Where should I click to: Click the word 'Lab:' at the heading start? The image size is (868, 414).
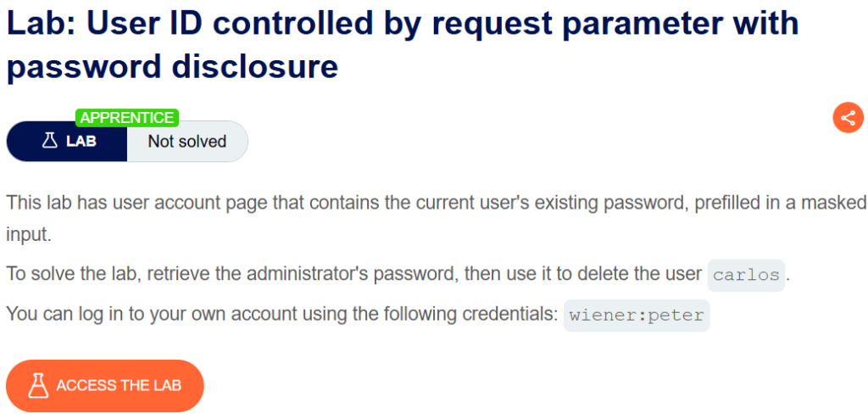[45, 23]
